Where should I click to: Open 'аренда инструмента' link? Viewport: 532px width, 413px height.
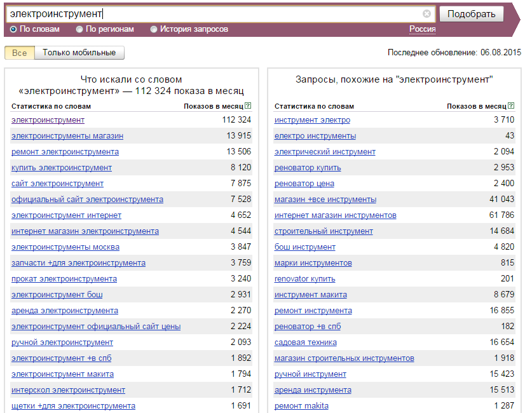pos(313,390)
